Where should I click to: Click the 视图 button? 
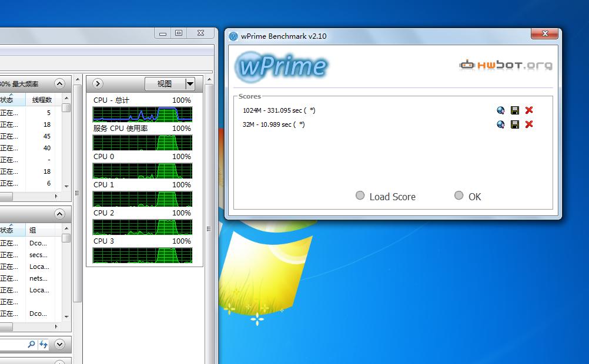[x=165, y=84]
